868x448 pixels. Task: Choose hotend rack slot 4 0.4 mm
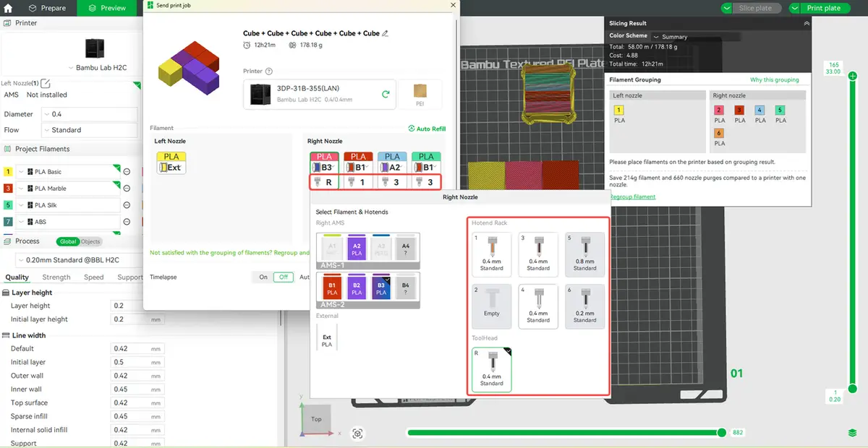[538, 306]
